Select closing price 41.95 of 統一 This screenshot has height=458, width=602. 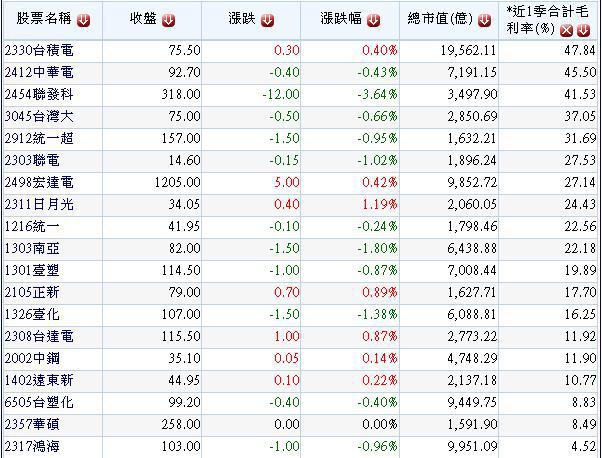(x=184, y=226)
